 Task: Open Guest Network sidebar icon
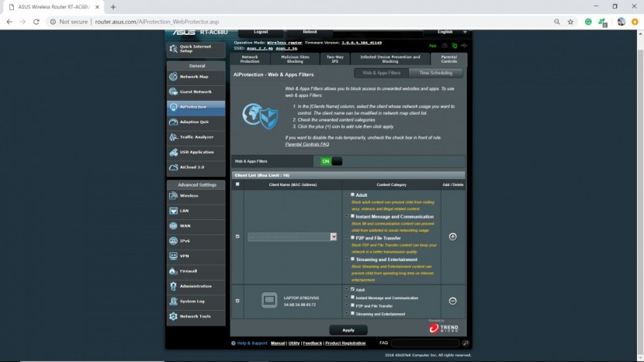click(x=173, y=91)
